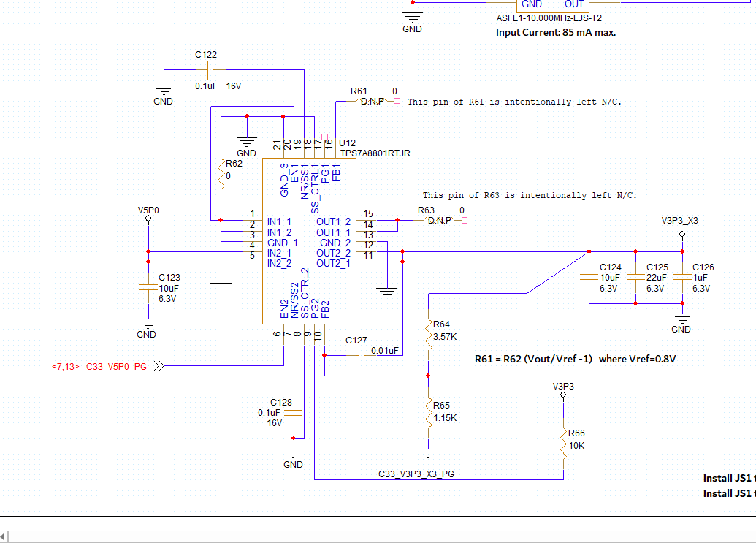Screen dimensions: 756x543
Task: Select the C127 value 0.01uF
Action: coord(385,351)
